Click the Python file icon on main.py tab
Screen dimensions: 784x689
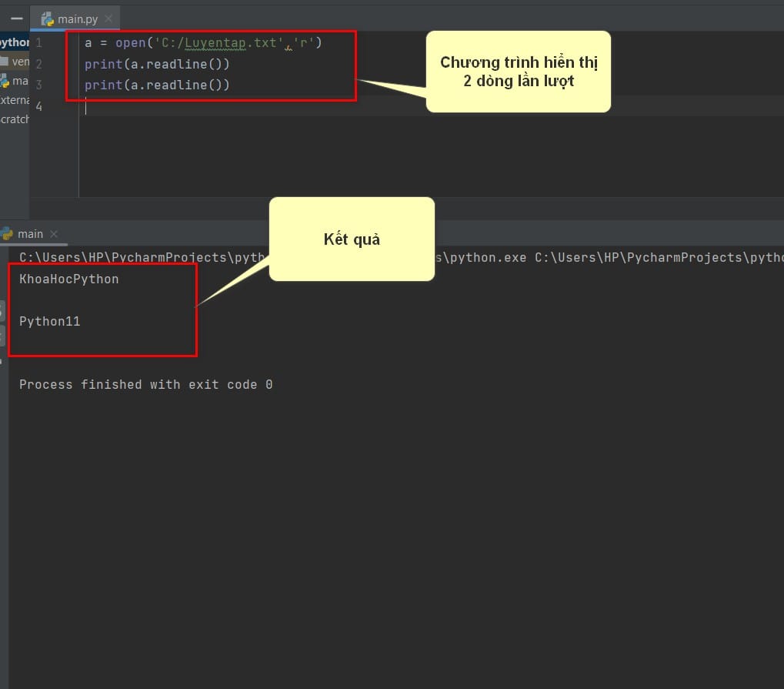[48, 19]
